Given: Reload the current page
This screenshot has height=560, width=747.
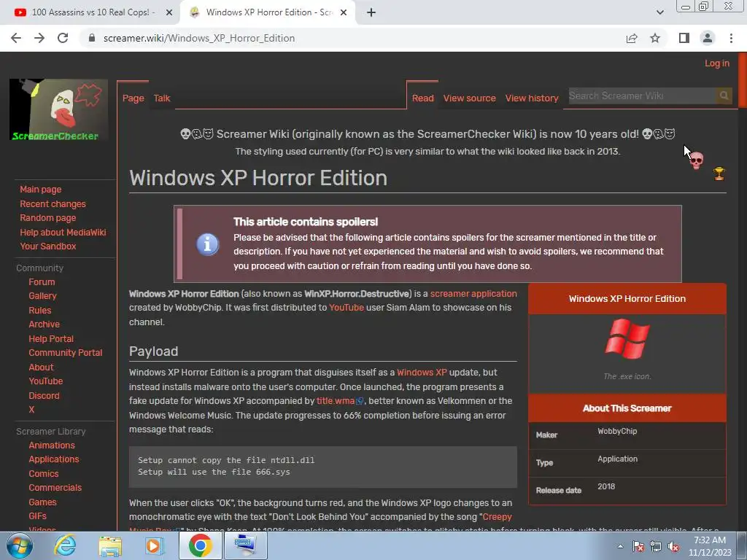Looking at the screenshot, I should tap(63, 38).
